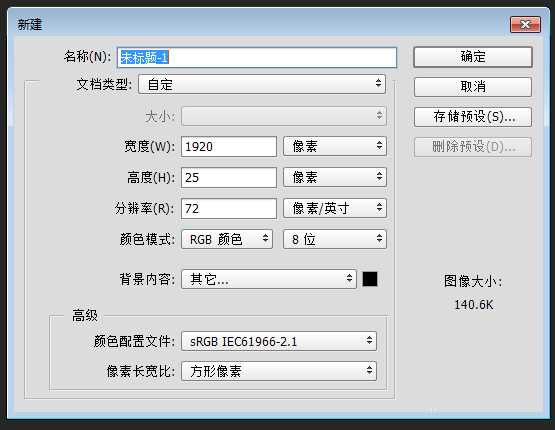The width and height of the screenshot is (555, 430).
Task: Open the 背景内容 dropdown showing 其它...
Action: pyautogui.click(x=269, y=279)
